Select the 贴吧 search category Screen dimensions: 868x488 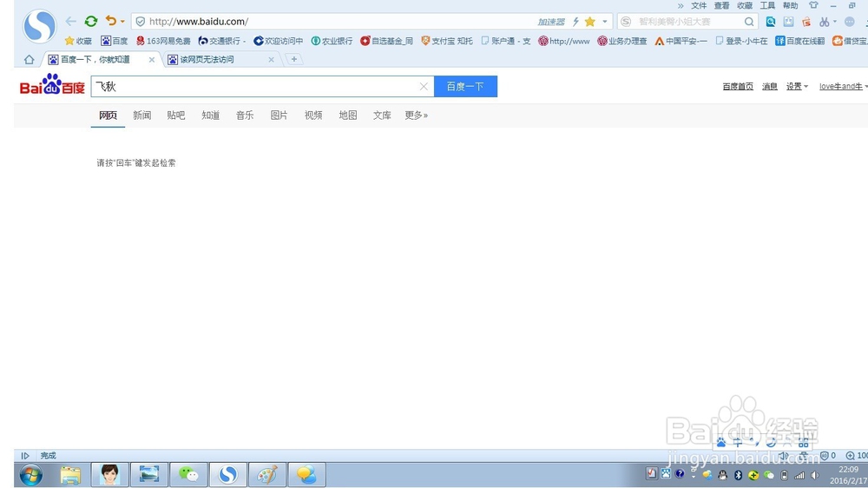tap(176, 115)
